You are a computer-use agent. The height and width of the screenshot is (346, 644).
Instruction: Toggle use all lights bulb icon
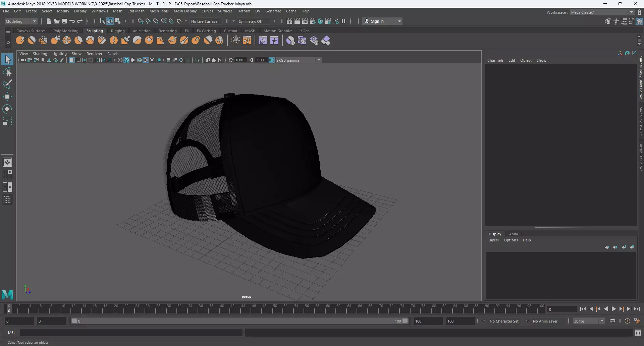point(152,60)
